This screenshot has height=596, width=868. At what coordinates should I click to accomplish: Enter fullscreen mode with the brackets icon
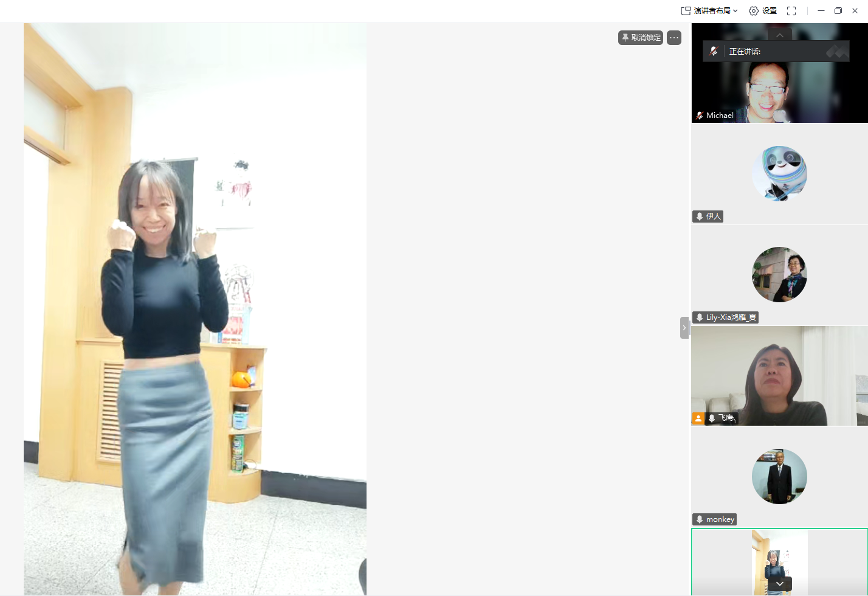click(791, 11)
